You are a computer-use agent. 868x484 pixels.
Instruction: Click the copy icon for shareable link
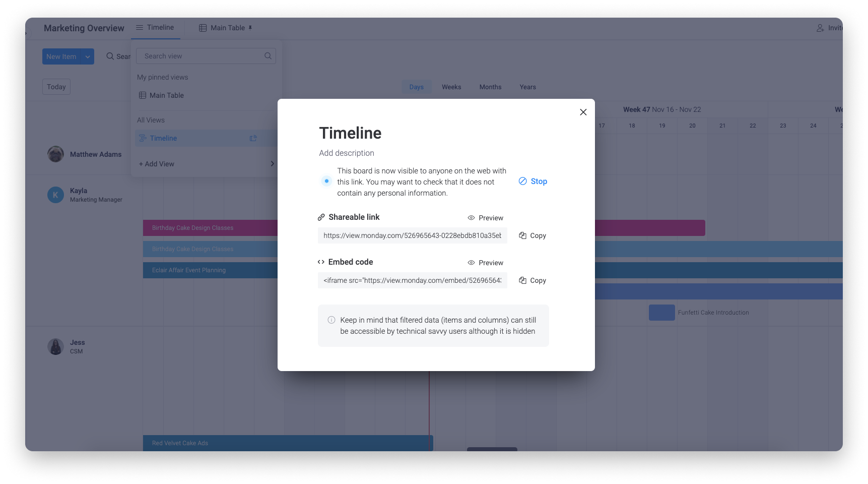[x=523, y=235]
